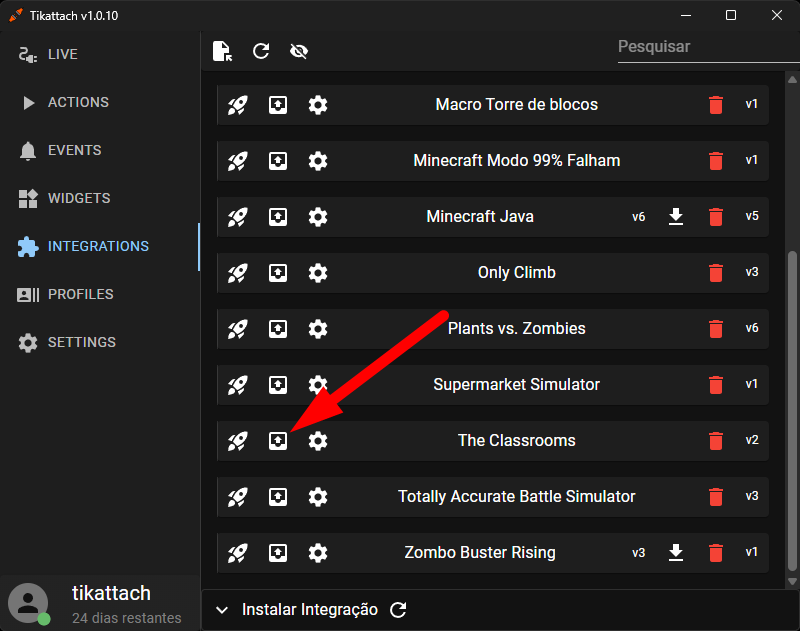Image resolution: width=800 pixels, height=631 pixels.
Task: Launch Totally Accurate Battle Simulator integration
Action: click(x=237, y=497)
